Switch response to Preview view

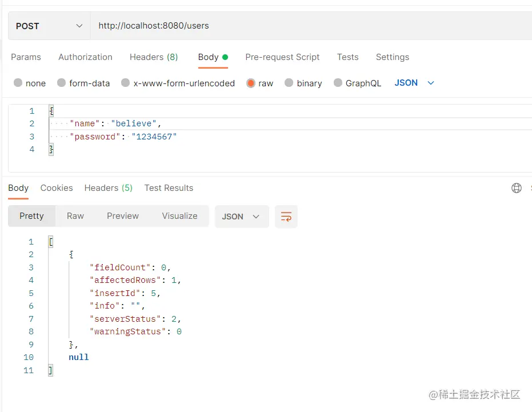pos(123,216)
